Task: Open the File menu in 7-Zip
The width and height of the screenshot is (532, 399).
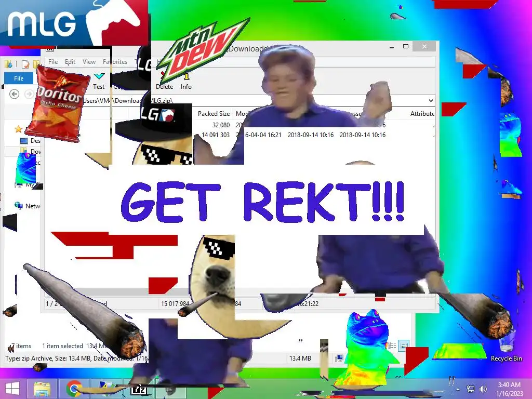Action: 53,62
